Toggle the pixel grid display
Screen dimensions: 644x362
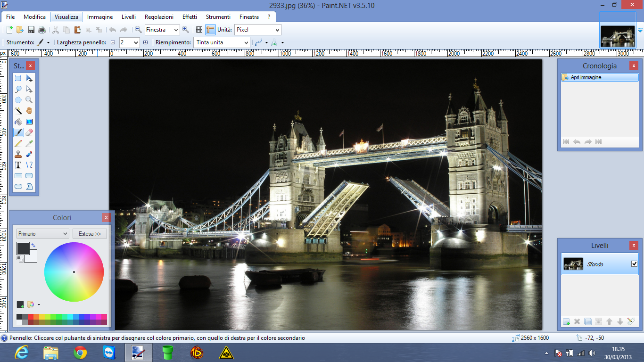tap(199, 30)
